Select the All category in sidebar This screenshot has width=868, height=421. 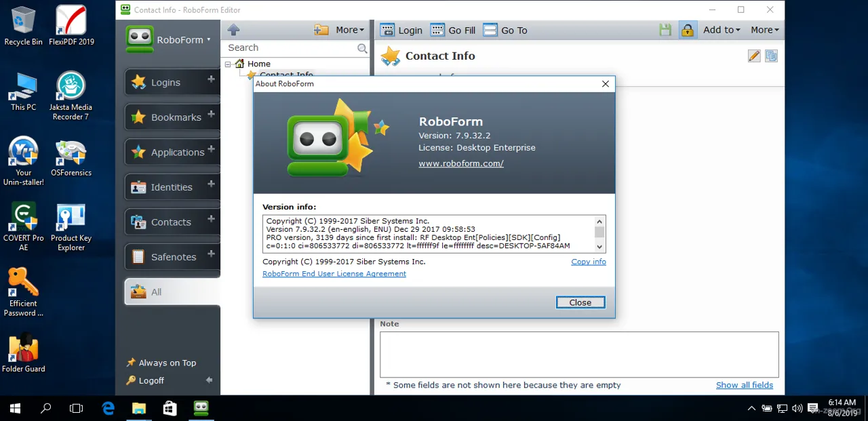tap(172, 292)
